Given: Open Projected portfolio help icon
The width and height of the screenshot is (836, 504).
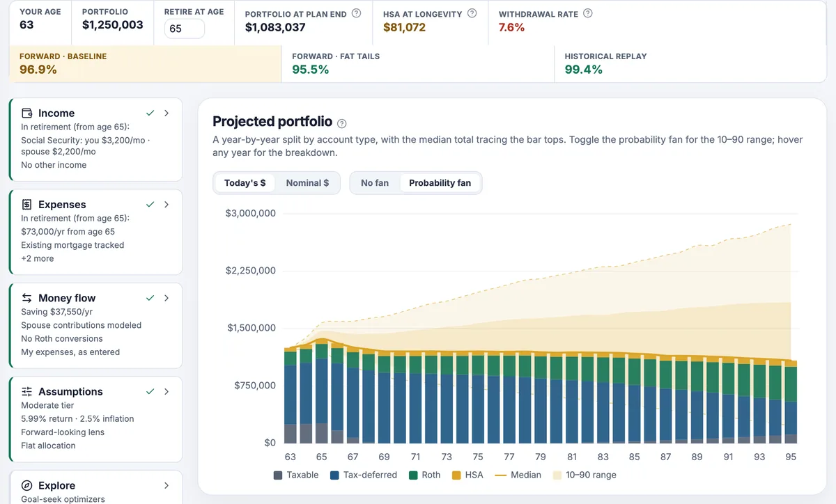Looking at the screenshot, I should tap(341, 123).
